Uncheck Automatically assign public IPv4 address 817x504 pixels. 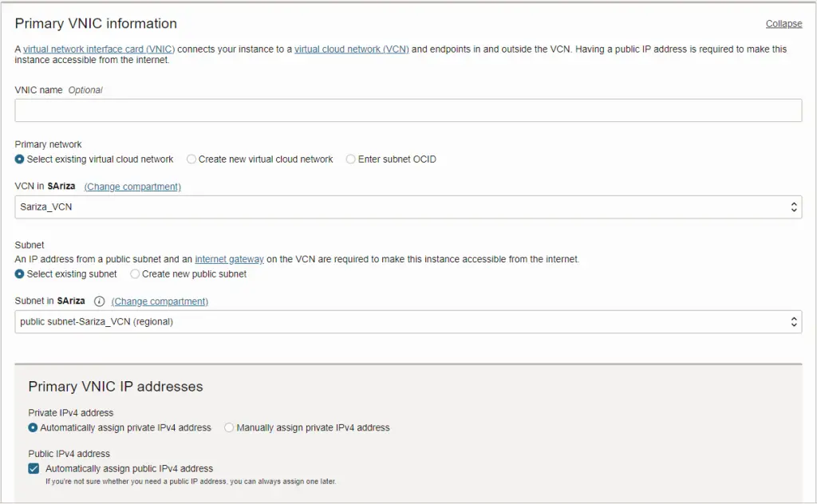tap(34, 468)
